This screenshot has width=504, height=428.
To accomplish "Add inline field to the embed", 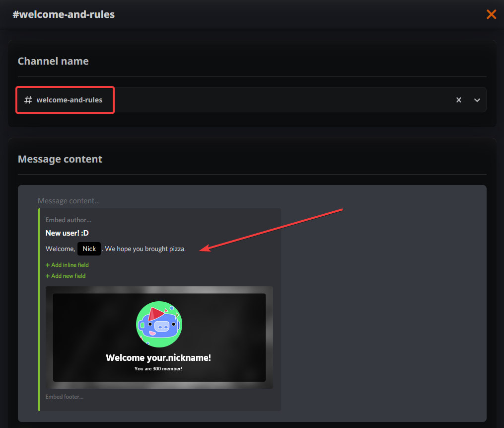I will [x=67, y=265].
